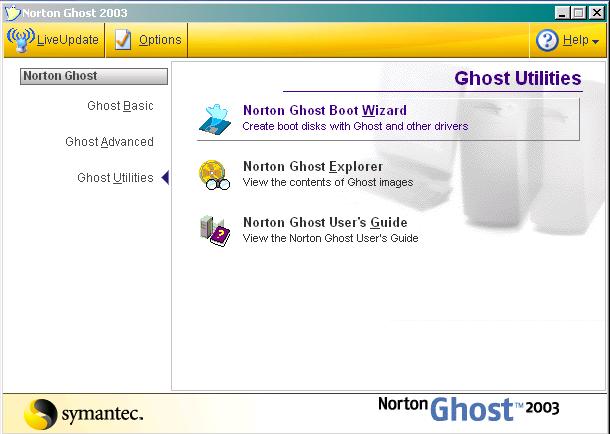Switch to the Ghost Basic section
The width and height of the screenshot is (610, 434).
[x=120, y=106]
